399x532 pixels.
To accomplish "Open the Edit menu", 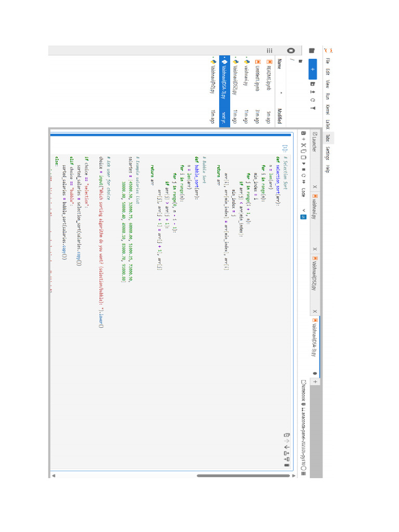I will click(x=328, y=72).
